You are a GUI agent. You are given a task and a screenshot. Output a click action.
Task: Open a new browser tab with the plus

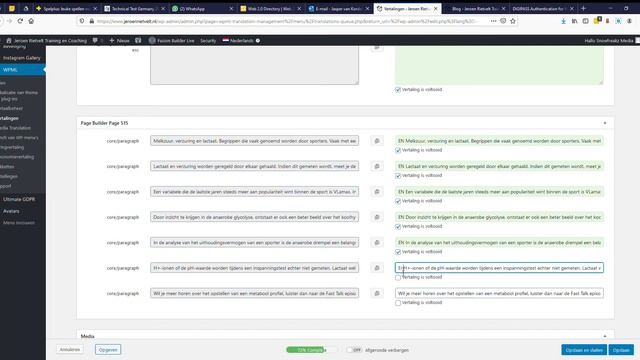583,8
